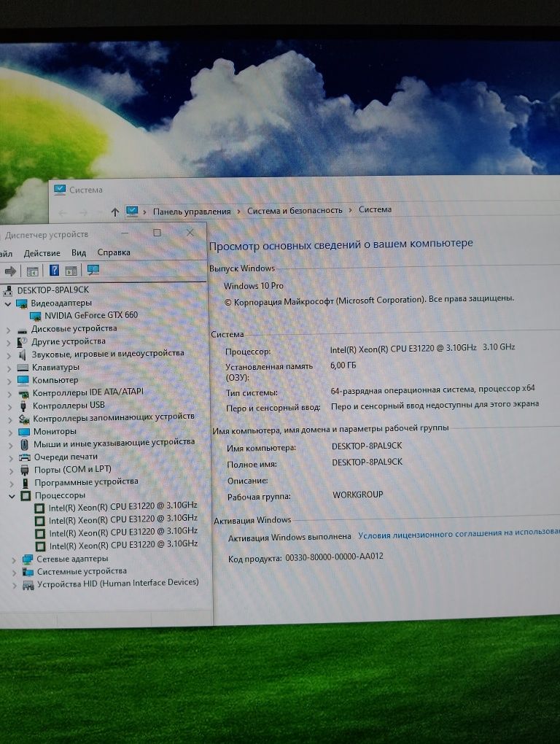Click the Back arrow in System window

point(63,213)
